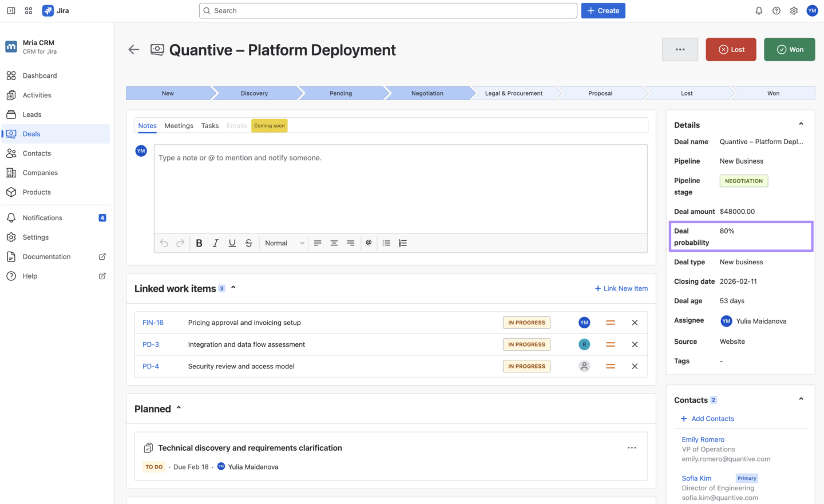The image size is (824, 504).
Task: Toggle bold formatting in the note editor
Action: 199,243
